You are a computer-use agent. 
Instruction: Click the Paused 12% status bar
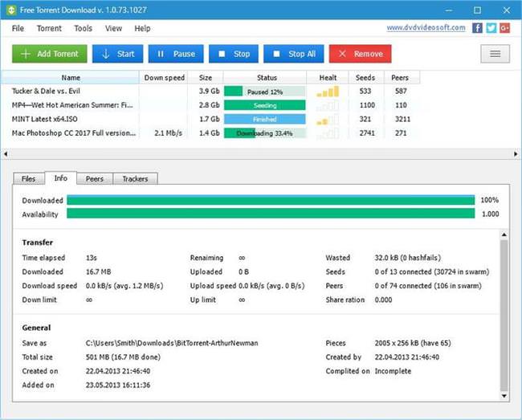(265, 92)
